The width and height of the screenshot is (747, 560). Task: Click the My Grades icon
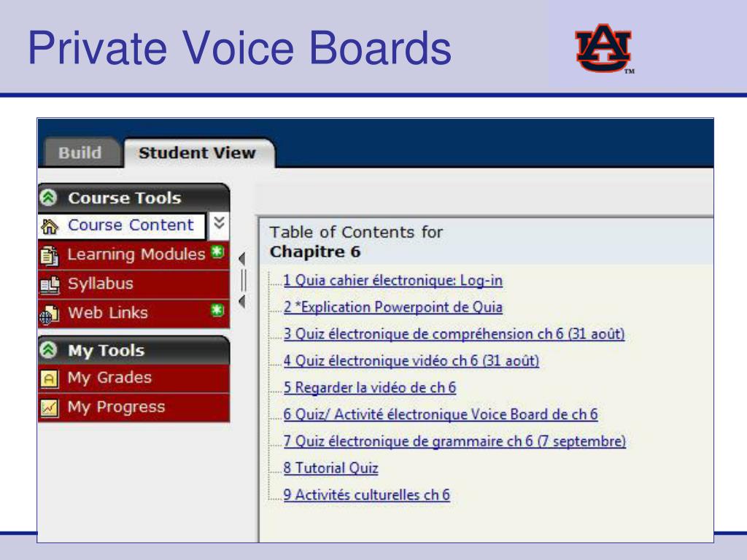[50, 379]
